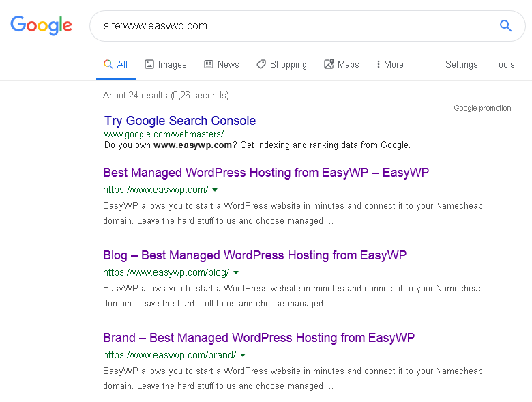
Task: Click the News tab newspaper icon
Action: [x=209, y=64]
